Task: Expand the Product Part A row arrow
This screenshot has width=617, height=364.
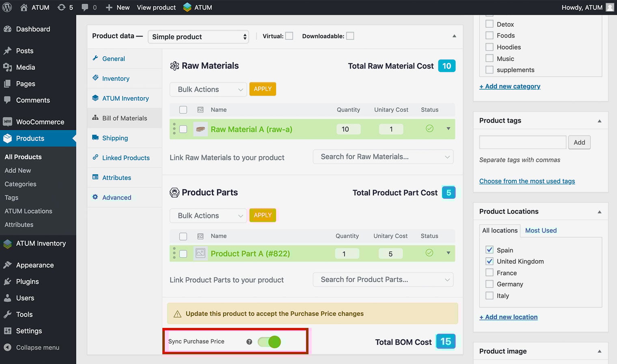Action: (x=449, y=253)
